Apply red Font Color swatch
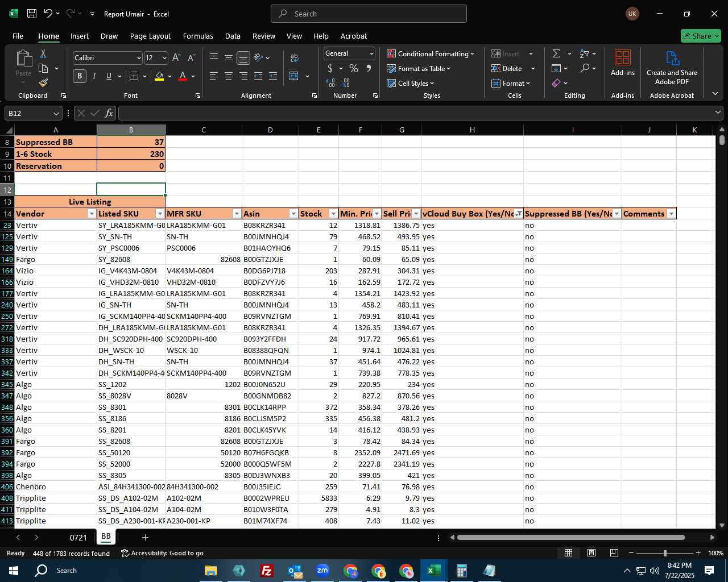 (x=183, y=76)
